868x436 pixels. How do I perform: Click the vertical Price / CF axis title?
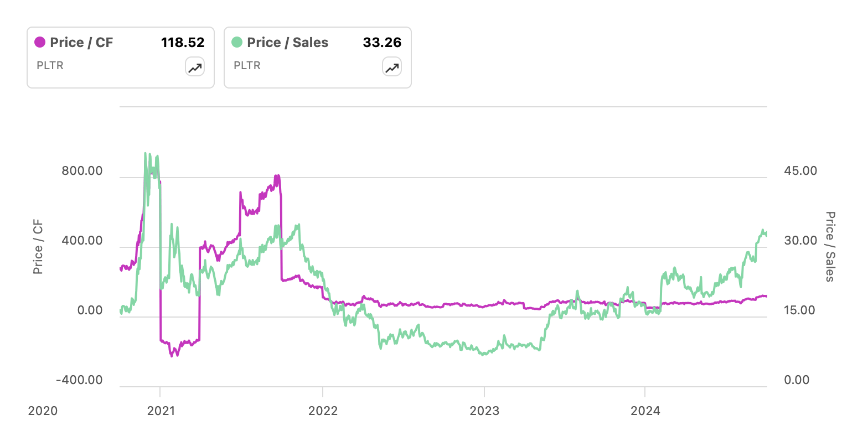pos(38,247)
